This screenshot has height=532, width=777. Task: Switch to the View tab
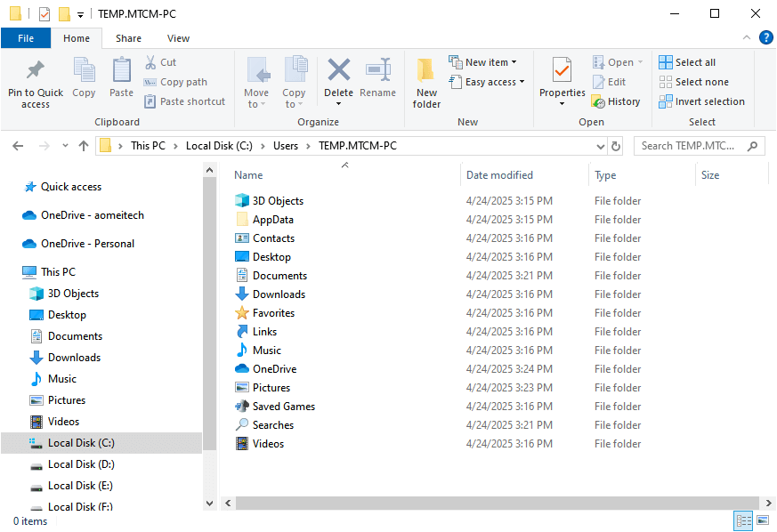[x=178, y=38]
